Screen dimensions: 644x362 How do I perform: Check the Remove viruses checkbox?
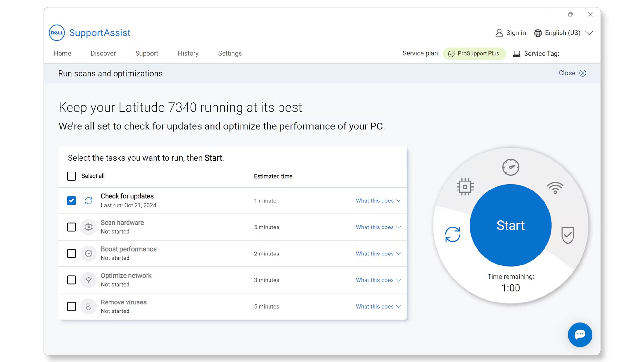tap(71, 307)
